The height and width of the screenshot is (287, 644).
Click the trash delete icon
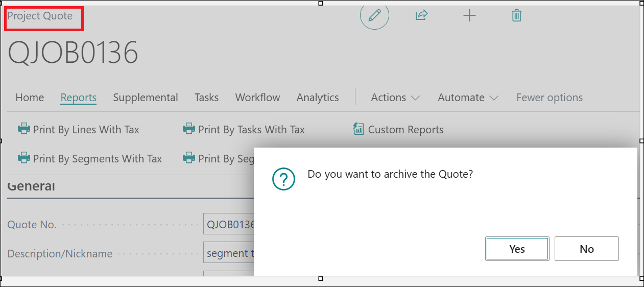point(517,16)
